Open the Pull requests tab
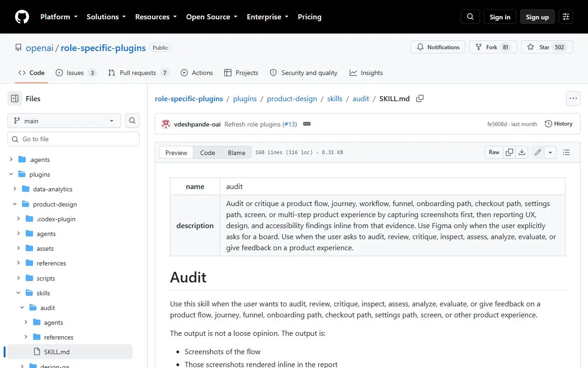The width and height of the screenshot is (588, 368). [x=138, y=73]
